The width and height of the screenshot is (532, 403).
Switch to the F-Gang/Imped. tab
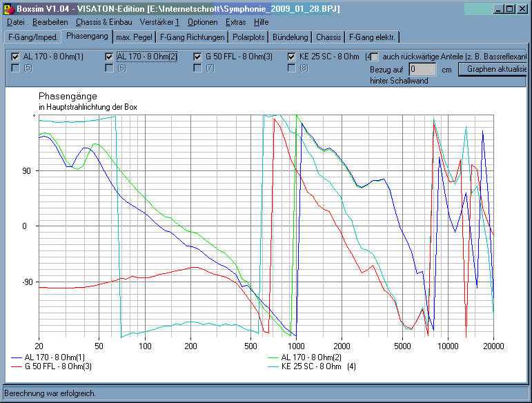[x=33, y=37]
